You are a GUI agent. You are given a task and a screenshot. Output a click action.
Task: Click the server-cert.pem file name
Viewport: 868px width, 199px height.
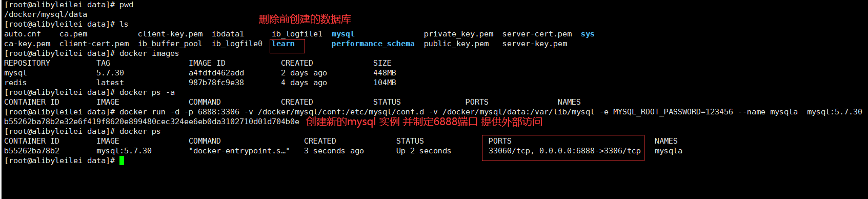[x=537, y=34]
